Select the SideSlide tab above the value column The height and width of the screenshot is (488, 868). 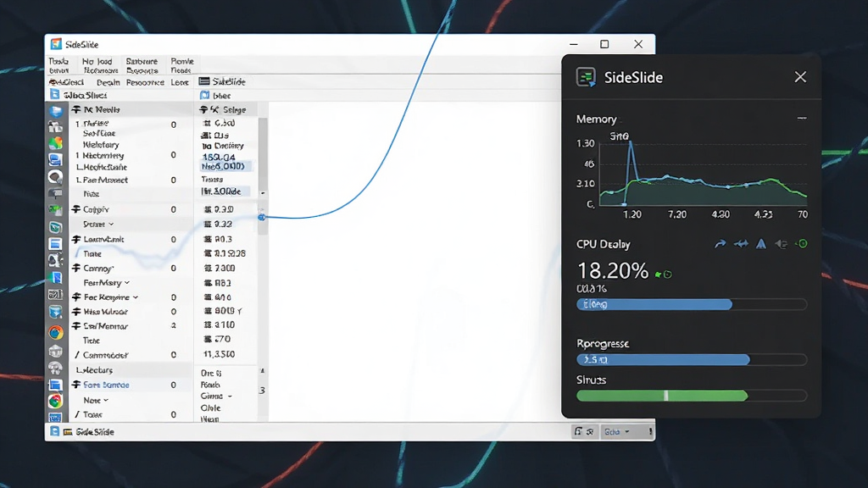[x=222, y=81]
